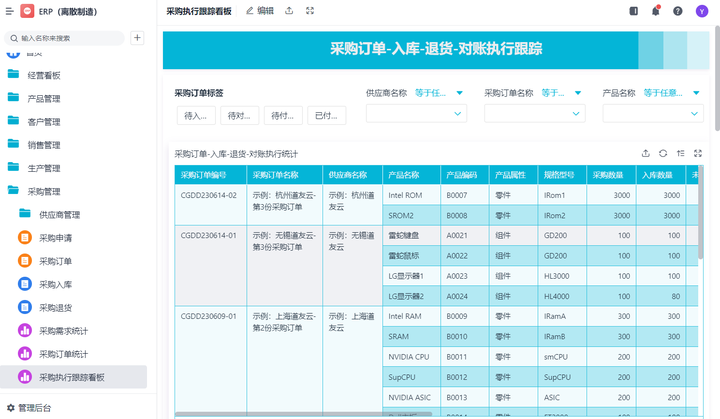Filter by the 待入... order tag
720x419 pixels.
tap(195, 115)
